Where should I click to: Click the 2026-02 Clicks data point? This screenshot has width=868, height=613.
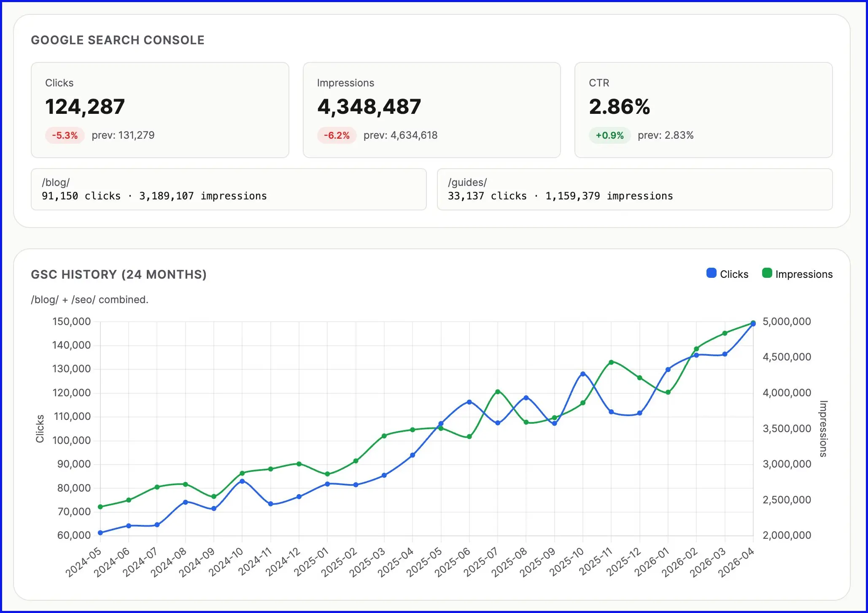coord(696,355)
